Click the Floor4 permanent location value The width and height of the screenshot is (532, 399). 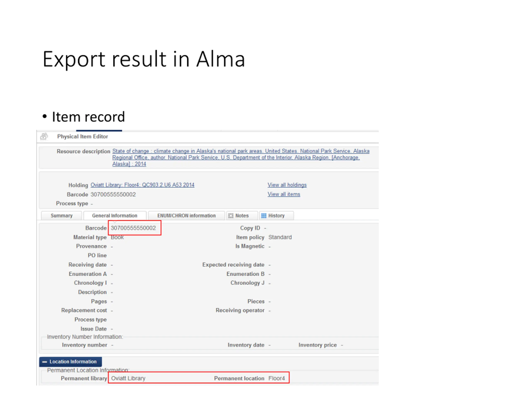[x=277, y=378]
